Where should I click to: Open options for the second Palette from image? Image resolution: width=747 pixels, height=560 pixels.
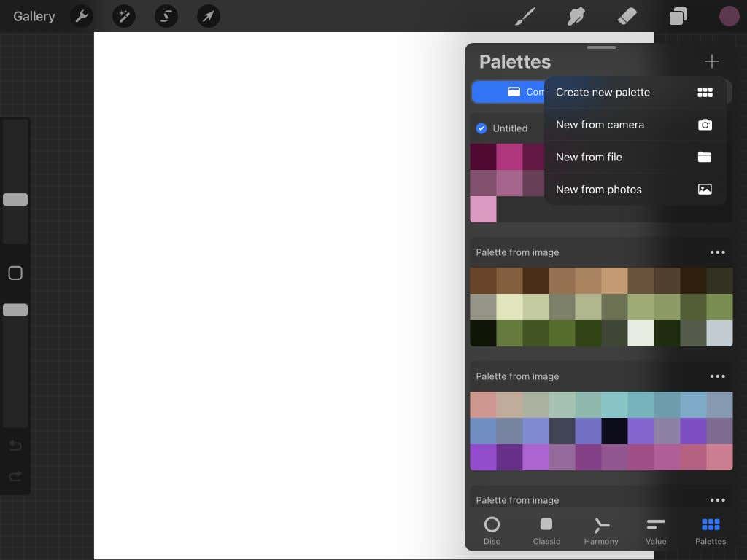718,376
